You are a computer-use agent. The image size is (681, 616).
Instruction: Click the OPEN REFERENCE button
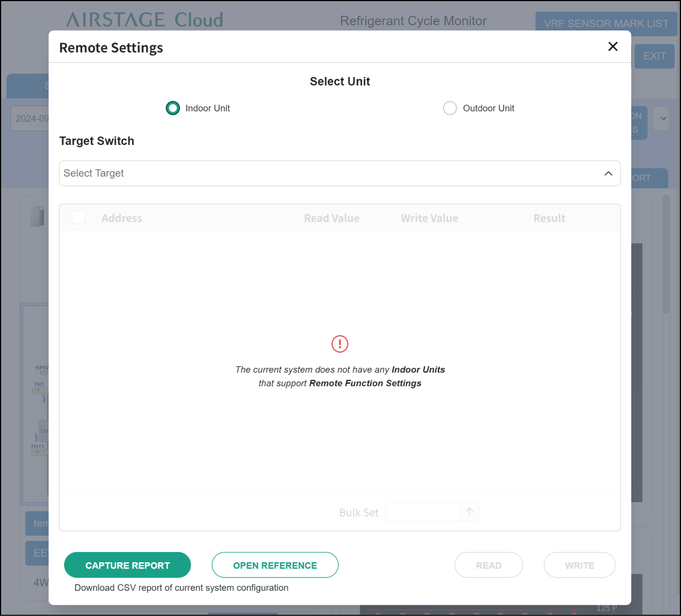(x=275, y=565)
